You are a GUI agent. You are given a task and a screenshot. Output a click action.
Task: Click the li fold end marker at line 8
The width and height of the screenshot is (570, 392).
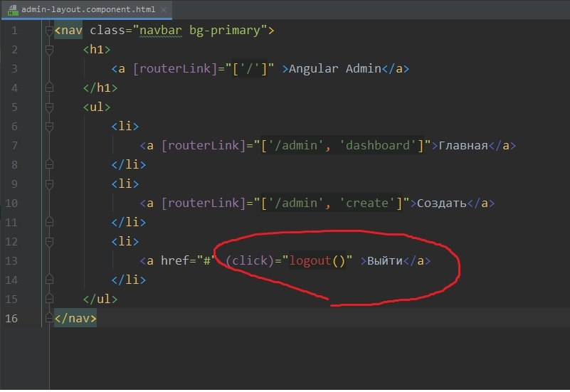(49, 164)
